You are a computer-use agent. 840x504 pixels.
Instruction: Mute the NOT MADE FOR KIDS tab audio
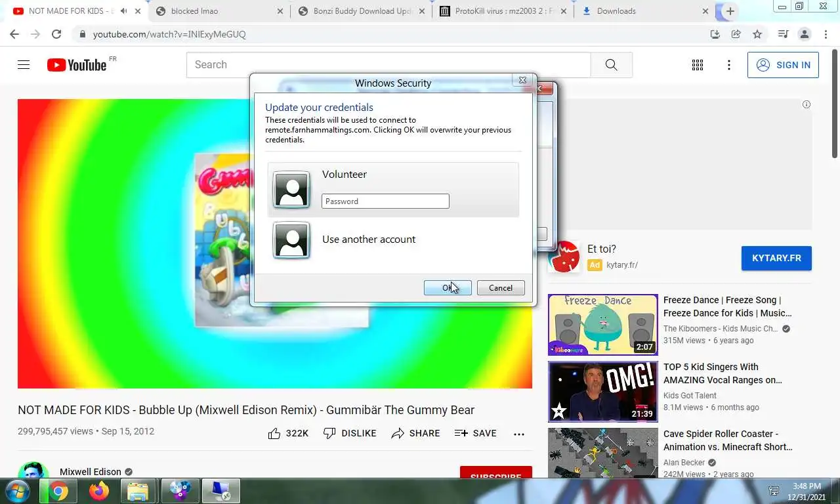coord(123,11)
